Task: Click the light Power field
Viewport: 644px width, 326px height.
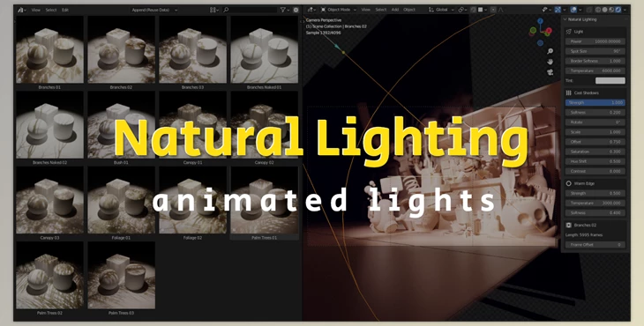Action: click(x=595, y=41)
